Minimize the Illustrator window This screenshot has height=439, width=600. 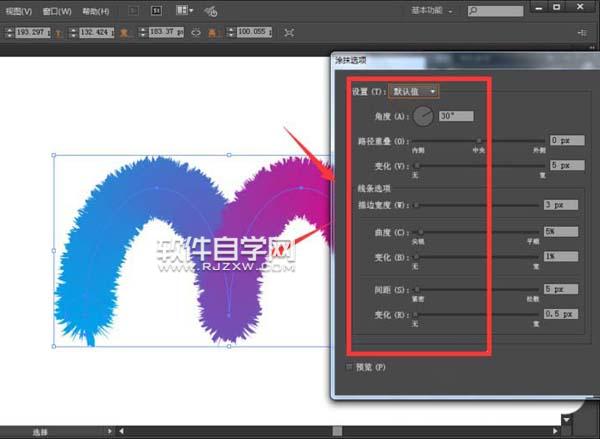[x=539, y=7]
